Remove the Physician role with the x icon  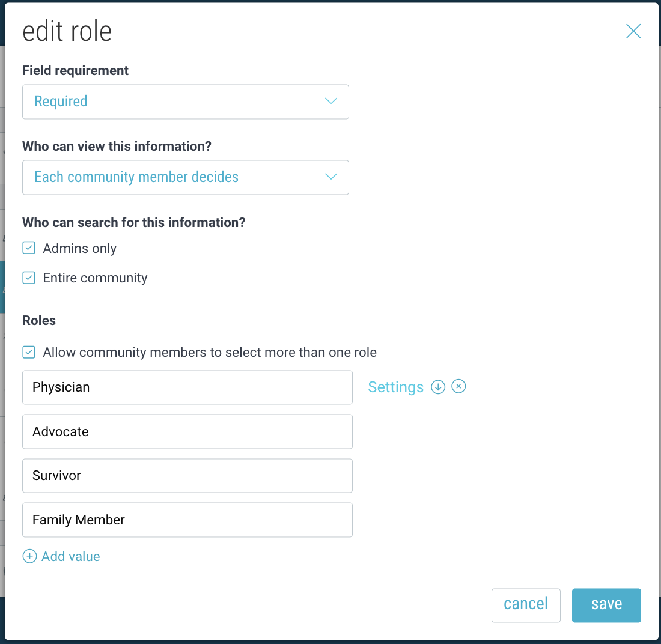[x=458, y=387]
